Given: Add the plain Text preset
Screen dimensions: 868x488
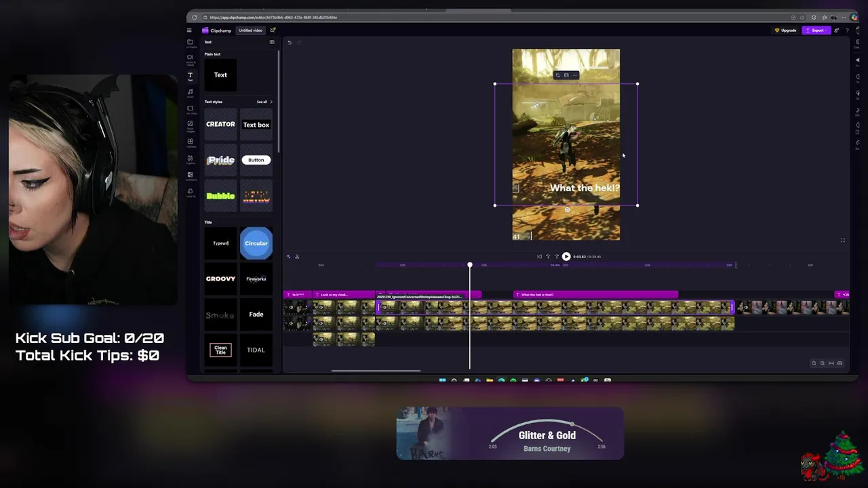Looking at the screenshot, I should pyautogui.click(x=220, y=75).
